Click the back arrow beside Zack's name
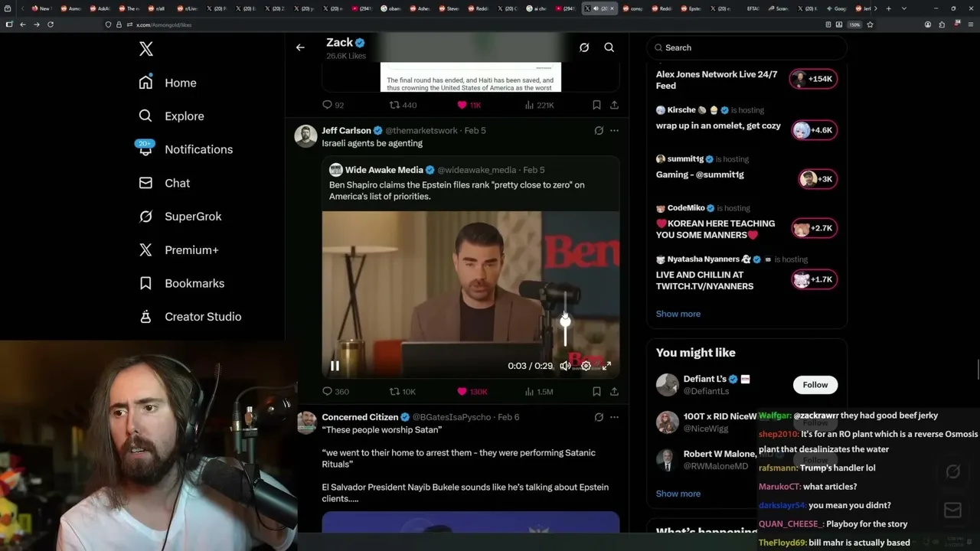The width and height of the screenshot is (980, 551). pos(300,47)
